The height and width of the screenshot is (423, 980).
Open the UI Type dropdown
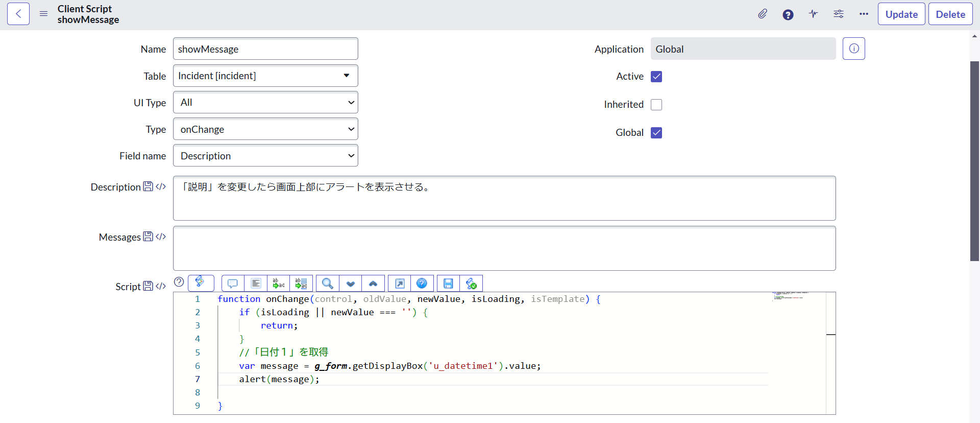click(x=265, y=102)
